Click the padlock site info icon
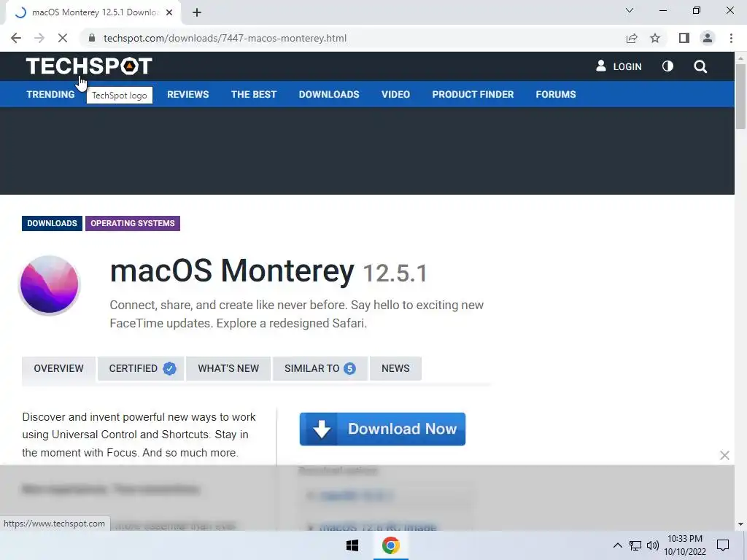The height and width of the screenshot is (560, 747). 92,38
